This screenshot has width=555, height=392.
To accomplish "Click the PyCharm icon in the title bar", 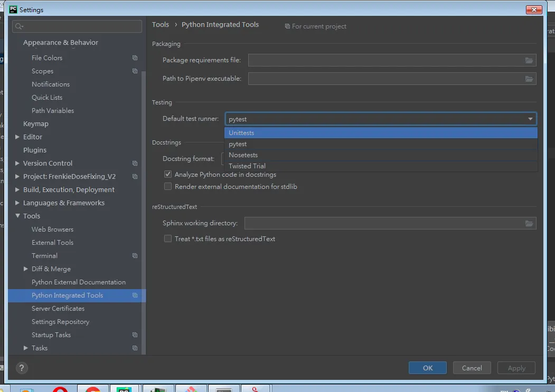I will tap(13, 9).
